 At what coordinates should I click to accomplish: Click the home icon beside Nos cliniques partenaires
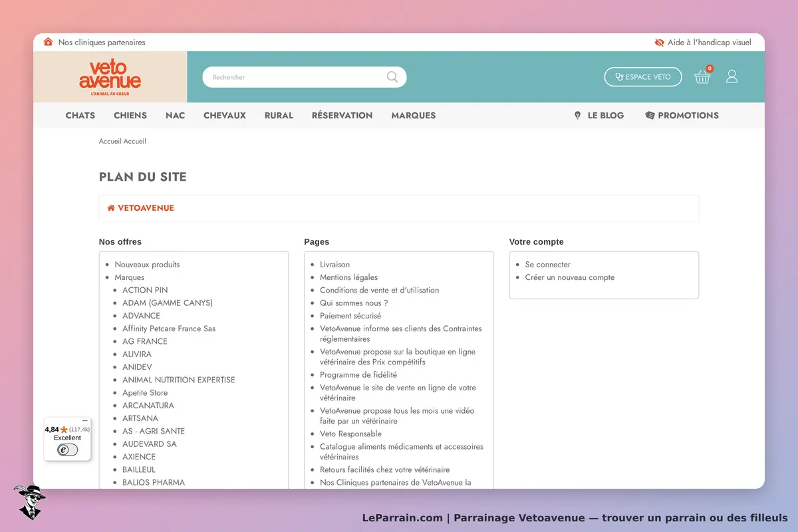coord(48,42)
